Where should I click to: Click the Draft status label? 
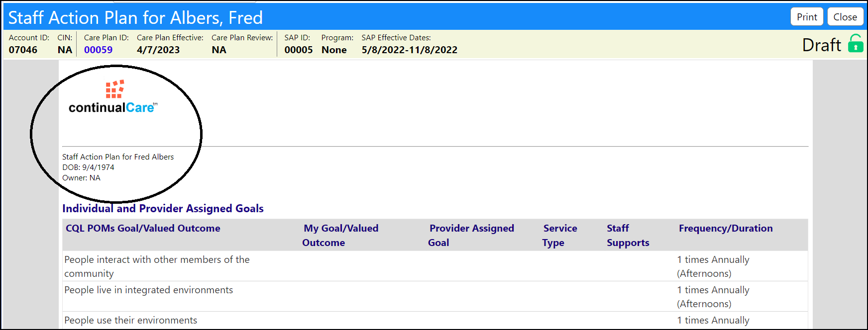point(821,45)
